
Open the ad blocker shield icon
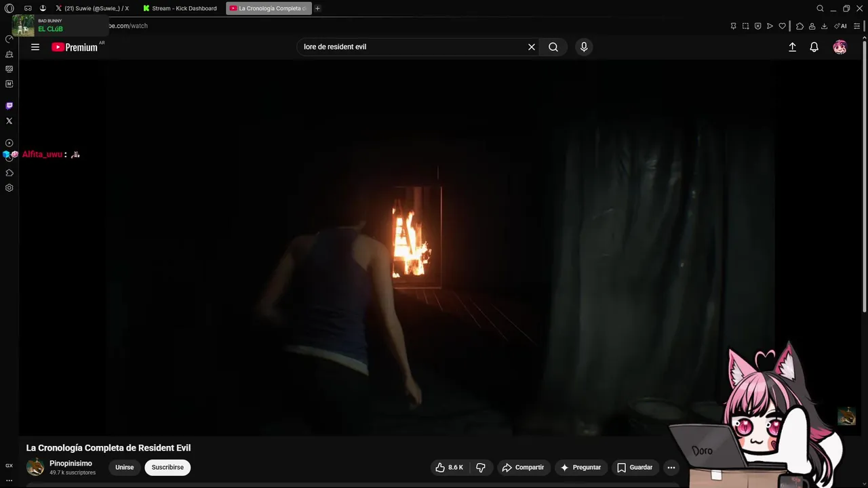[x=757, y=26]
